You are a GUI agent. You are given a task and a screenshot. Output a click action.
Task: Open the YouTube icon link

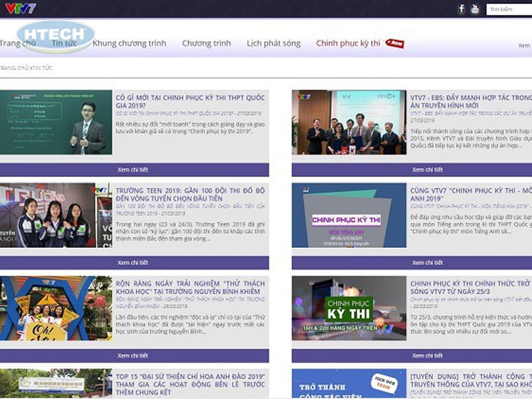(475, 9)
